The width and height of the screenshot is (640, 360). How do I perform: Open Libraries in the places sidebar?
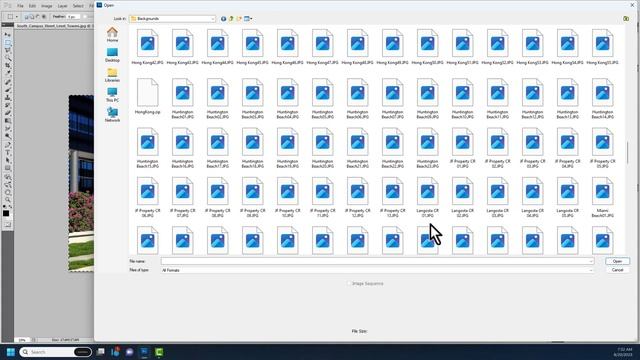pyautogui.click(x=112, y=75)
